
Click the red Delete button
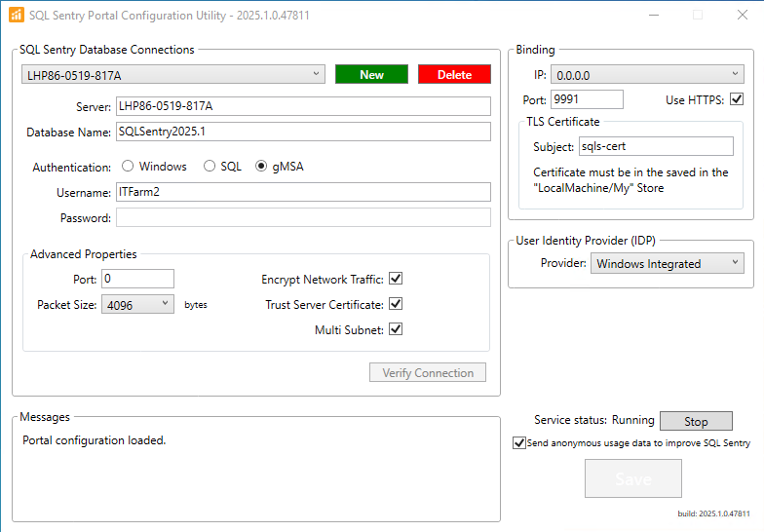[x=454, y=75]
